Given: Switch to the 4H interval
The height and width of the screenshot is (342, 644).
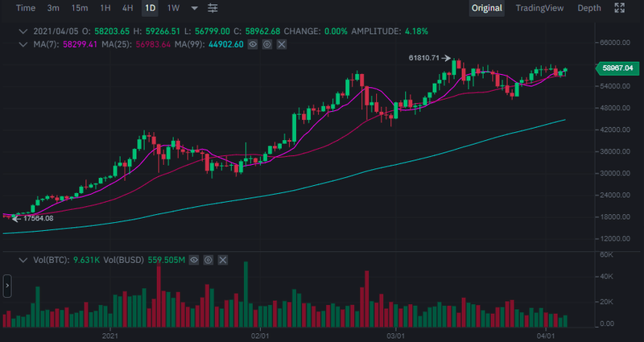Looking at the screenshot, I should (x=128, y=8).
